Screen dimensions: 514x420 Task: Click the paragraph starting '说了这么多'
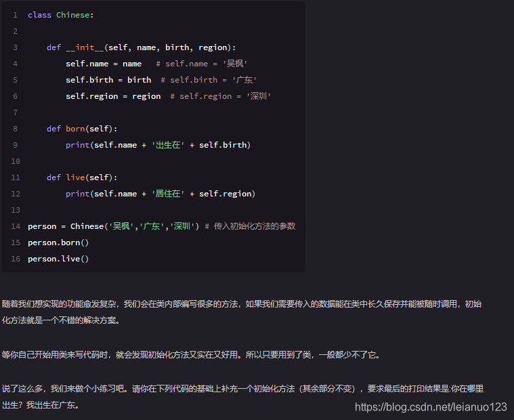pos(242,397)
